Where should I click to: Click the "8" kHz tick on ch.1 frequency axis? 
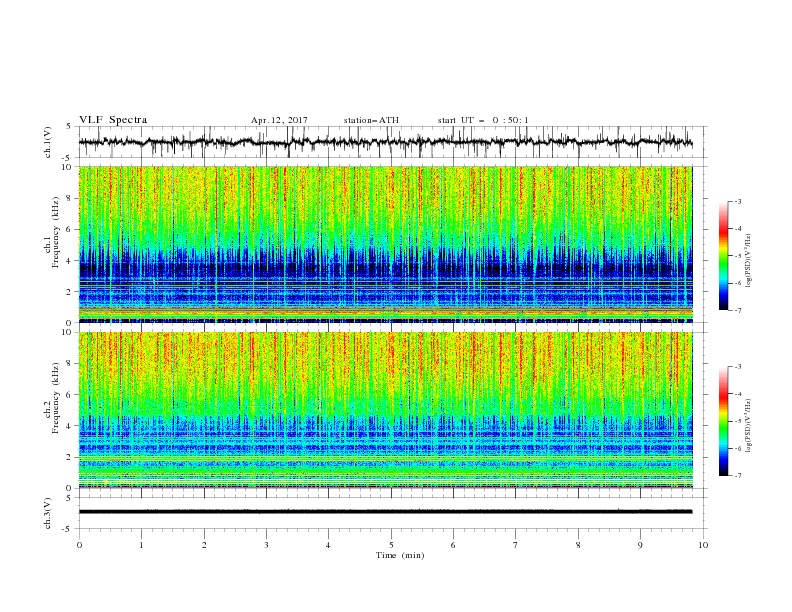(x=70, y=198)
